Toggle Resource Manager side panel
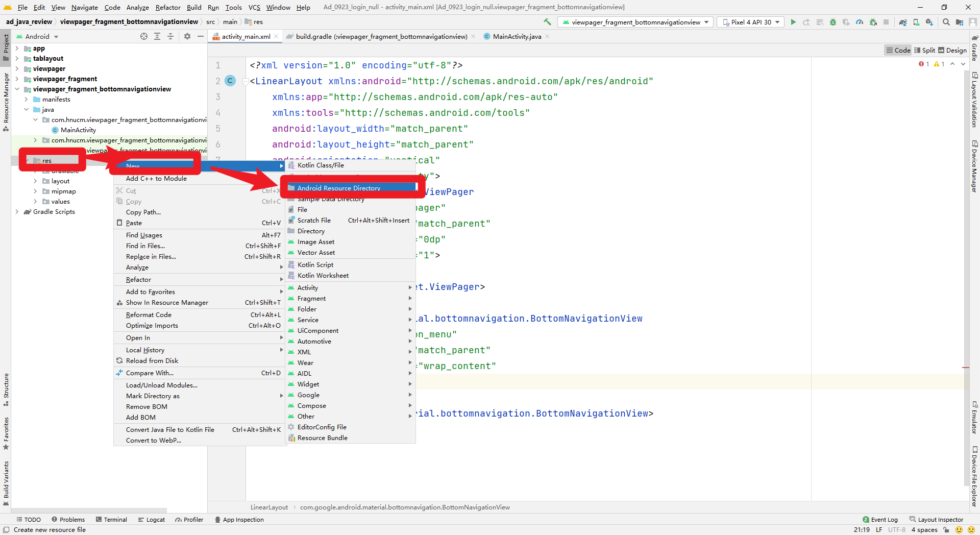The height and width of the screenshot is (535, 980). 6,102
